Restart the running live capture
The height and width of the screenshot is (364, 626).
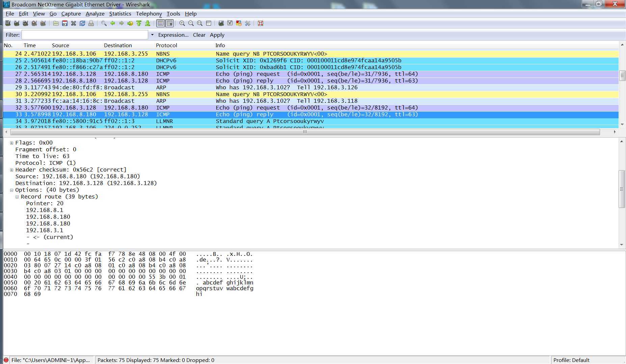(43, 23)
